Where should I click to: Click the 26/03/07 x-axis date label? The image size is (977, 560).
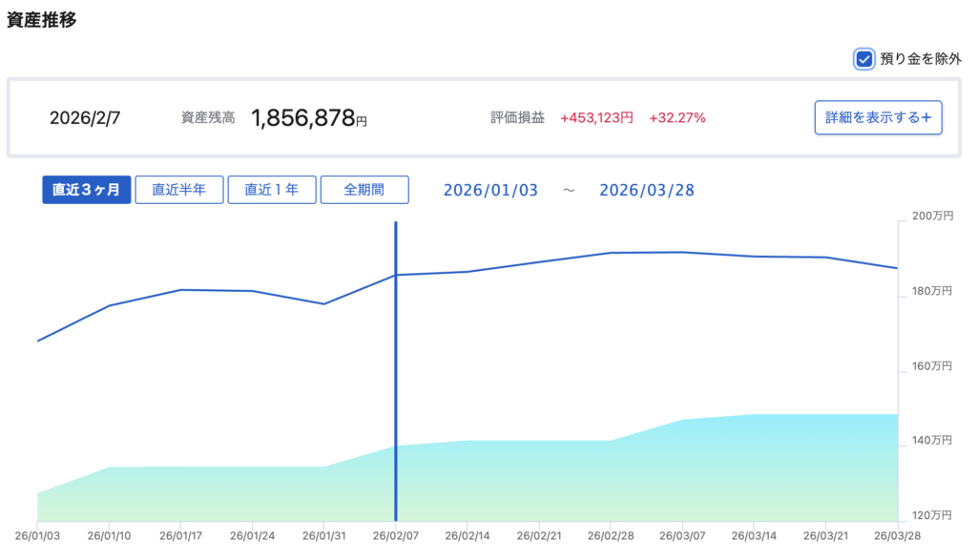pyautogui.click(x=683, y=536)
